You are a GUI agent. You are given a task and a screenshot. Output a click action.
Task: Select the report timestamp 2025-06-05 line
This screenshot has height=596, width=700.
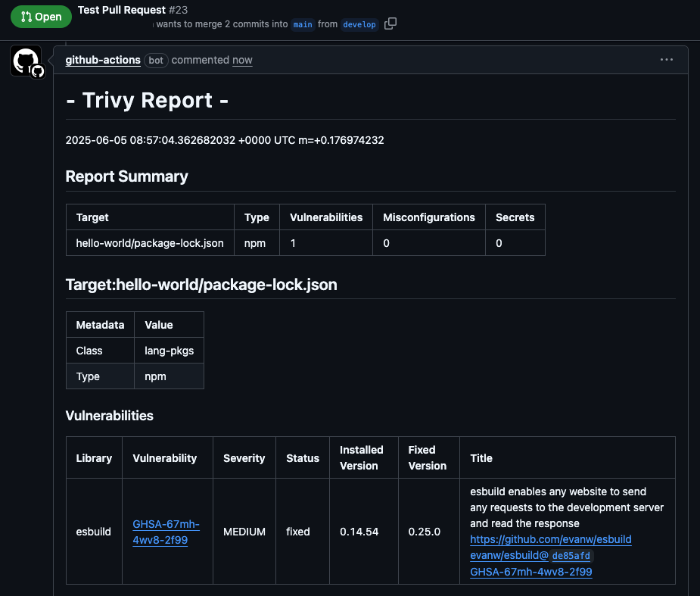225,140
